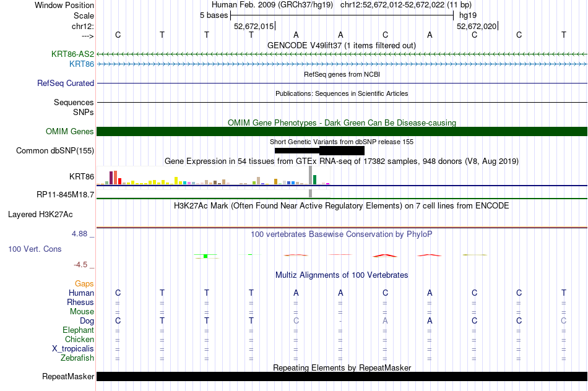Click the OMIM Gene Phenotypes track title

[x=342, y=123]
